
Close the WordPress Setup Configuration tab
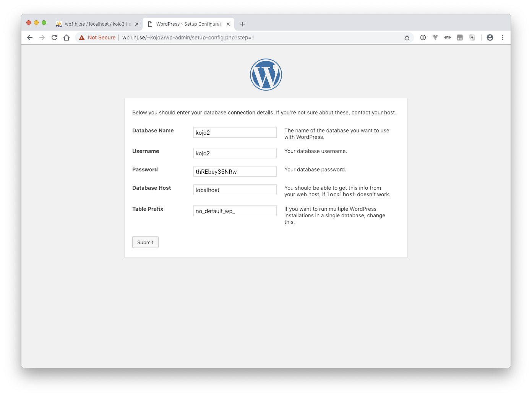point(228,24)
